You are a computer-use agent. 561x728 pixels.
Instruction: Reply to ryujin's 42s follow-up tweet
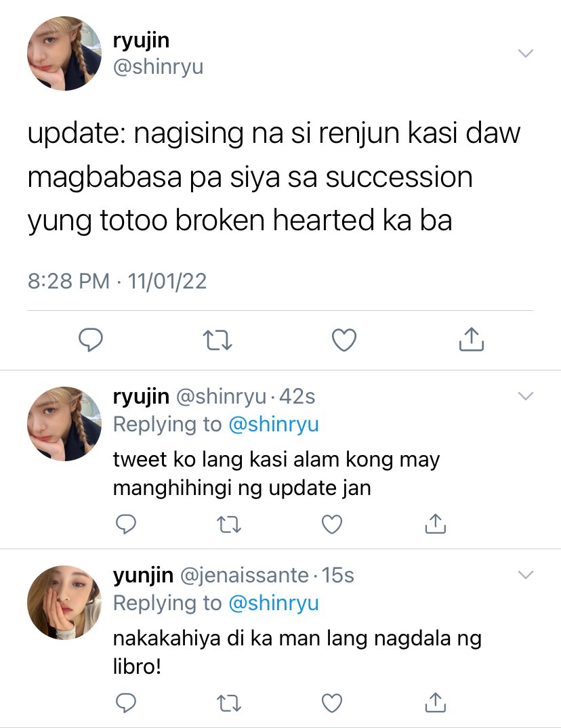tap(125, 524)
